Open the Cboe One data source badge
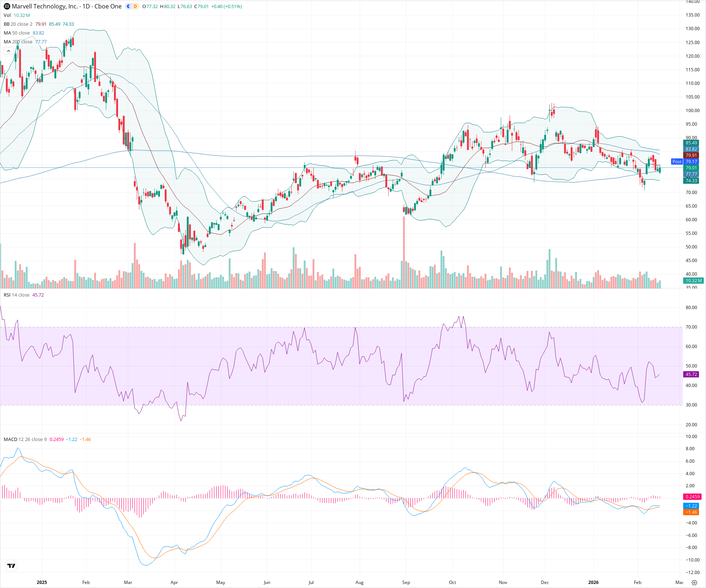Screen dimensions: 706x588 108,6
